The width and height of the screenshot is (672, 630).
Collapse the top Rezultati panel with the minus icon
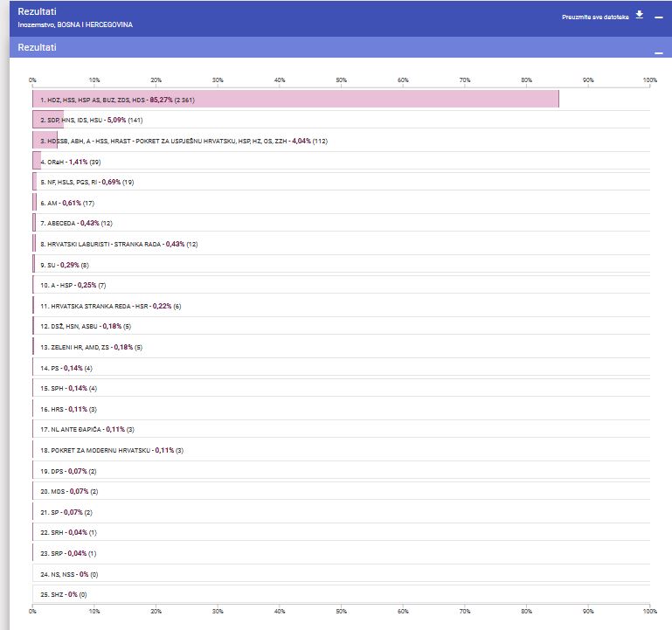click(659, 17)
